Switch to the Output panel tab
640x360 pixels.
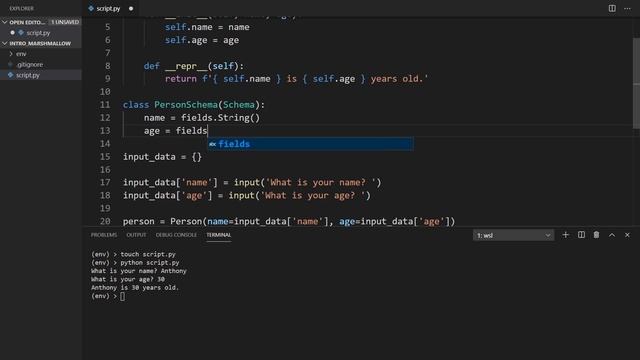tap(136, 235)
